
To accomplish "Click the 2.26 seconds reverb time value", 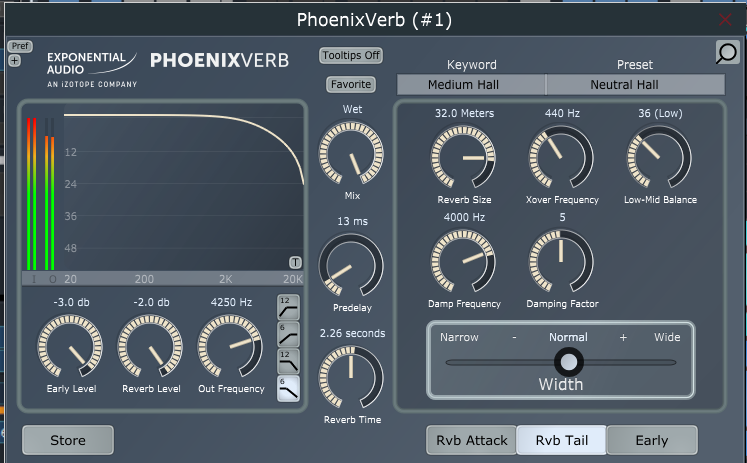I will coord(353,333).
